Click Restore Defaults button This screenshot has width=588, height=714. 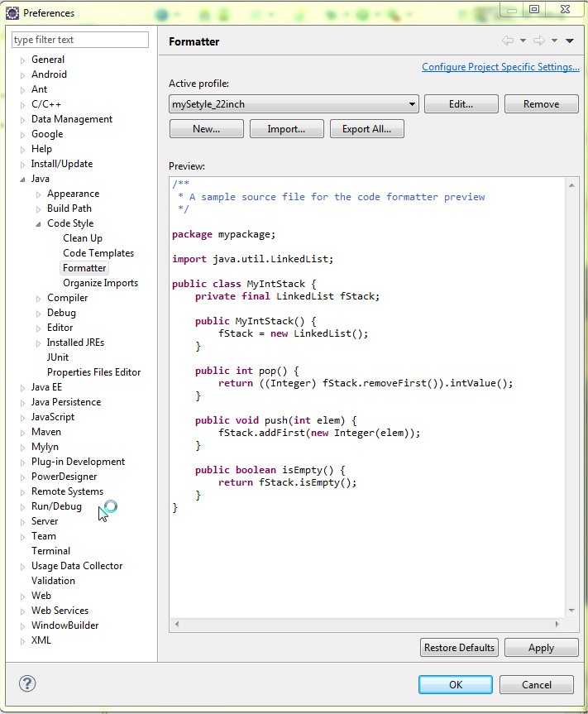click(459, 648)
